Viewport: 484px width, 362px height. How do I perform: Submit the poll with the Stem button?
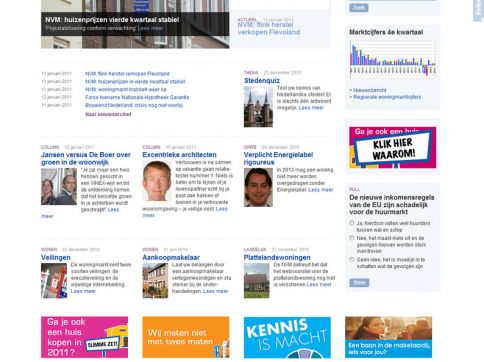click(359, 283)
